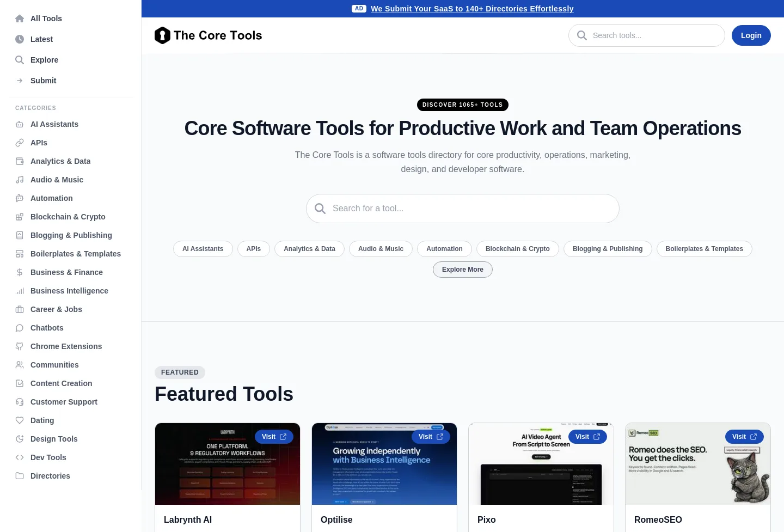Click the Optilise card title
This screenshot has width=784, height=532.
[336, 520]
